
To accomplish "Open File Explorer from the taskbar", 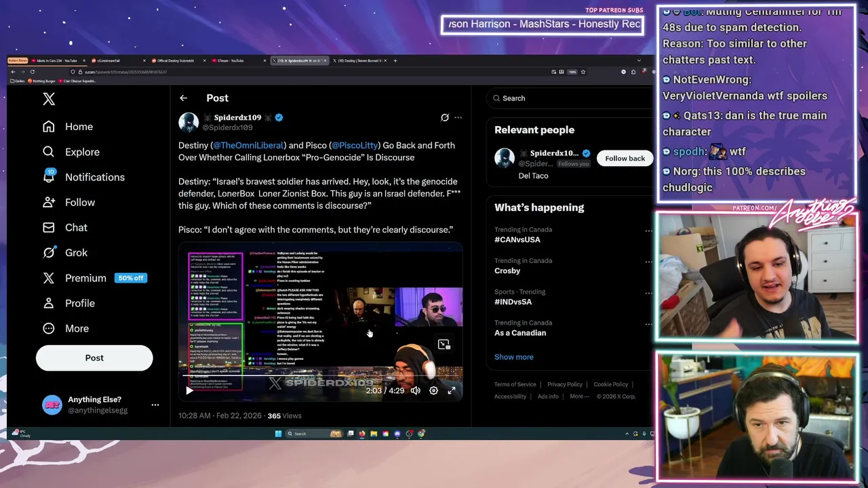I will pyautogui.click(x=374, y=434).
